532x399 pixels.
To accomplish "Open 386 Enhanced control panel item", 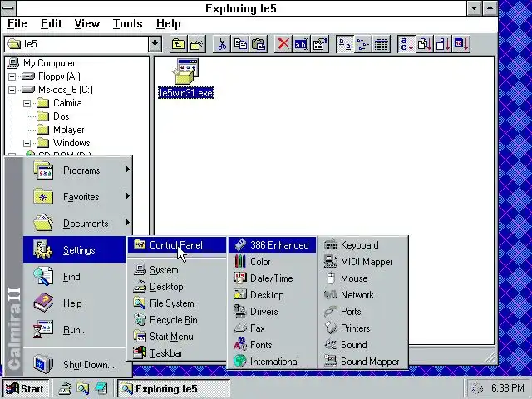I will (272, 245).
